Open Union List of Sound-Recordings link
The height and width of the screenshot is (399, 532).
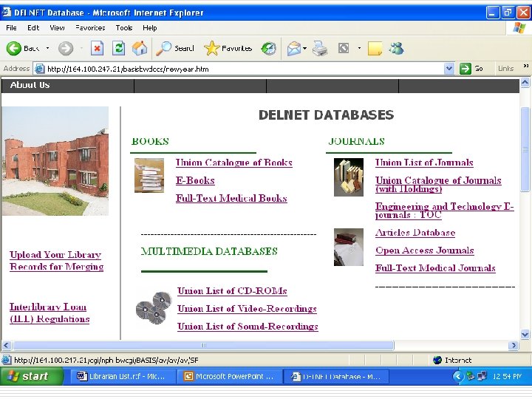tap(248, 327)
